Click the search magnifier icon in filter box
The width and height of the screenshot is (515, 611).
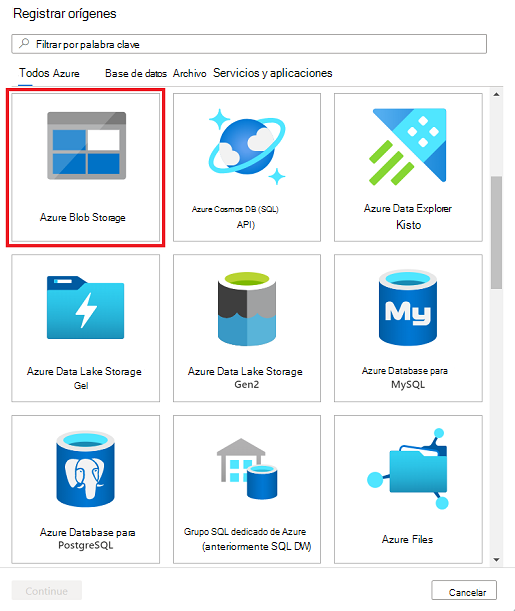pyautogui.click(x=24, y=43)
